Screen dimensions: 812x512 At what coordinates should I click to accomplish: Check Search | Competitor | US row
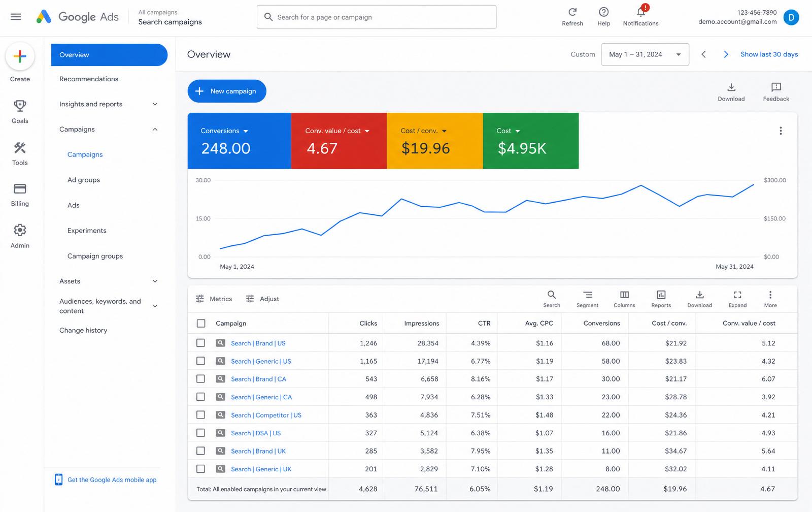click(201, 415)
